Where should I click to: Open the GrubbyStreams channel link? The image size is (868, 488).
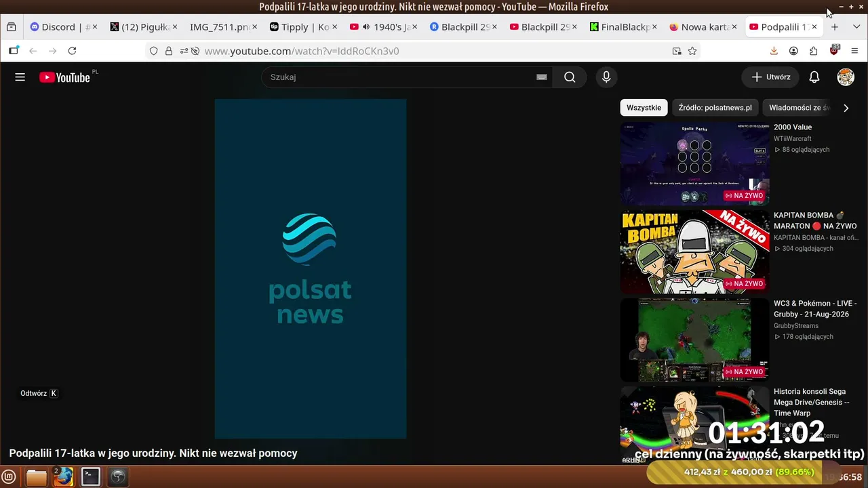click(796, 326)
